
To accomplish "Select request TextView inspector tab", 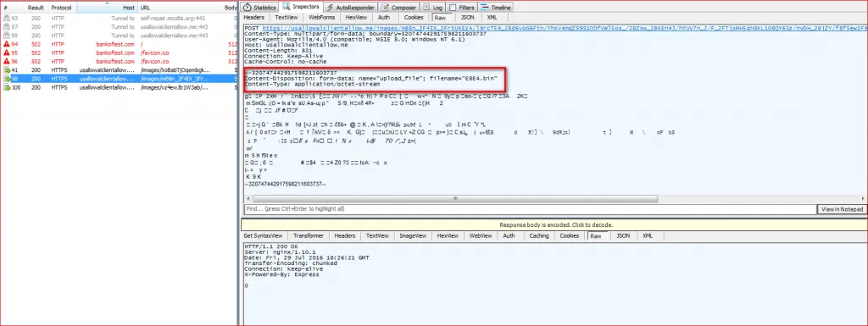I will [x=287, y=18].
